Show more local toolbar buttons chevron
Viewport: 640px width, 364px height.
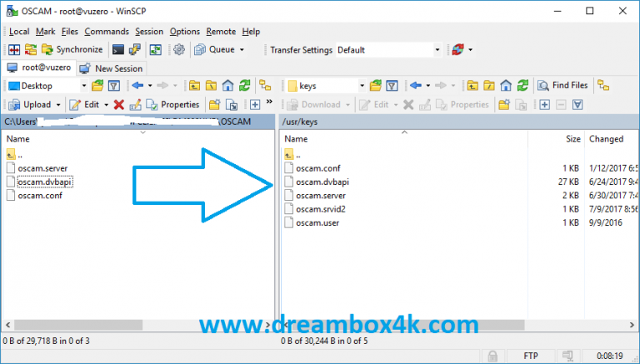coord(269,102)
